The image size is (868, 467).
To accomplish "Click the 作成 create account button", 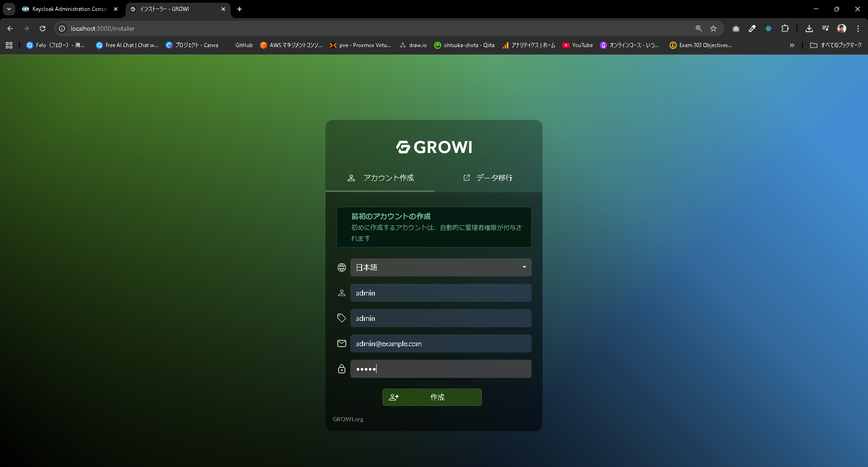I will click(x=432, y=397).
